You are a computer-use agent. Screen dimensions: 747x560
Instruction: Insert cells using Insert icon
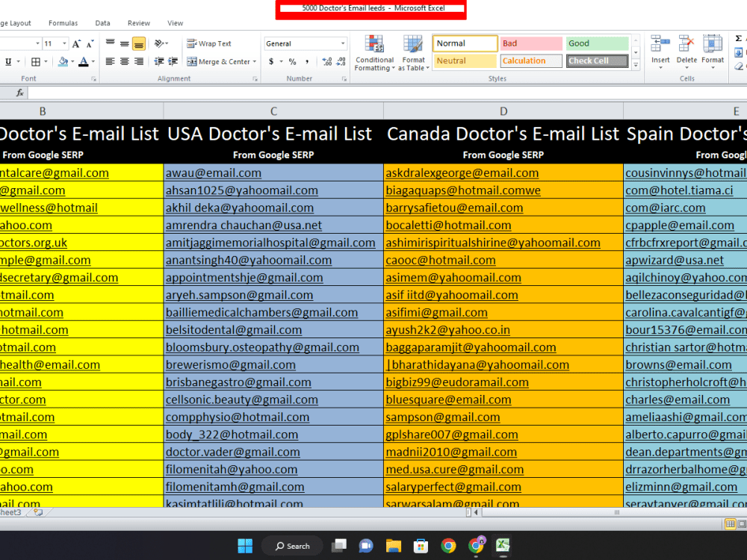click(660, 44)
